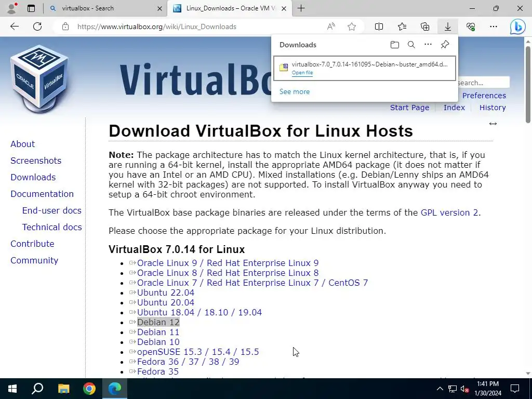
Task: Open End-user docs link
Action: (51, 210)
